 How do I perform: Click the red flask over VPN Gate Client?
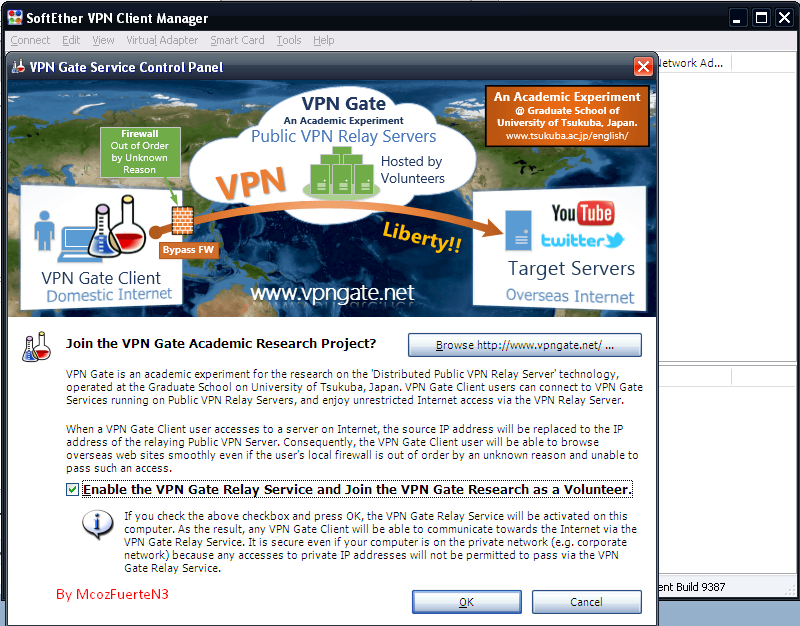tap(129, 225)
